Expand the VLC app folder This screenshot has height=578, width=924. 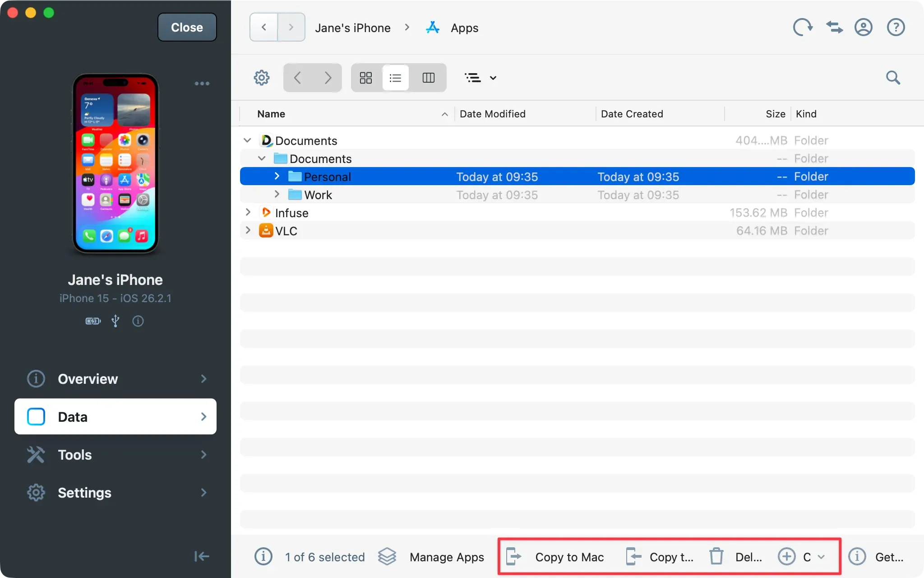click(248, 230)
